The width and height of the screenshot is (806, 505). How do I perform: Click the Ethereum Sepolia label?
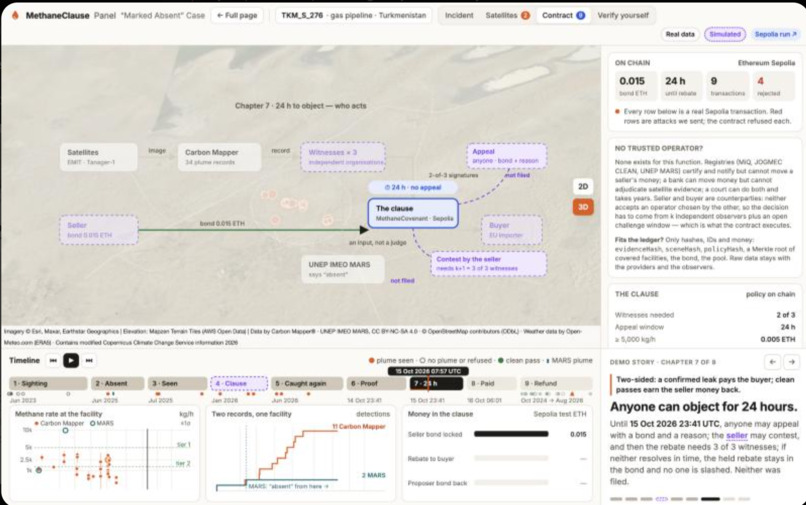[x=766, y=63]
